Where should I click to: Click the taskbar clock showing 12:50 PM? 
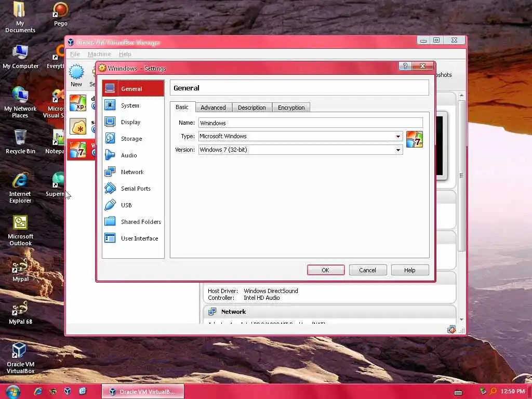(x=512, y=391)
